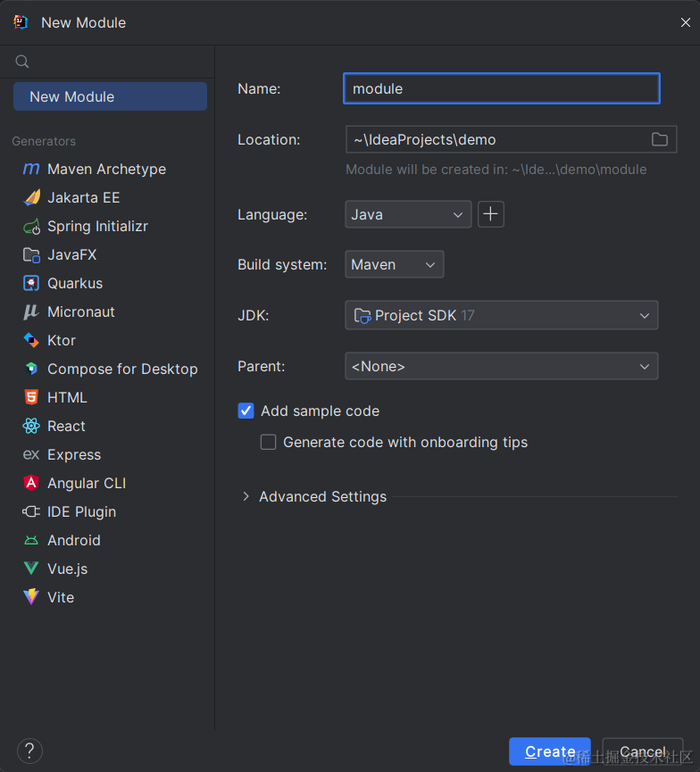Click the search magnifier icon
Viewport: 700px width, 772px height.
22,62
